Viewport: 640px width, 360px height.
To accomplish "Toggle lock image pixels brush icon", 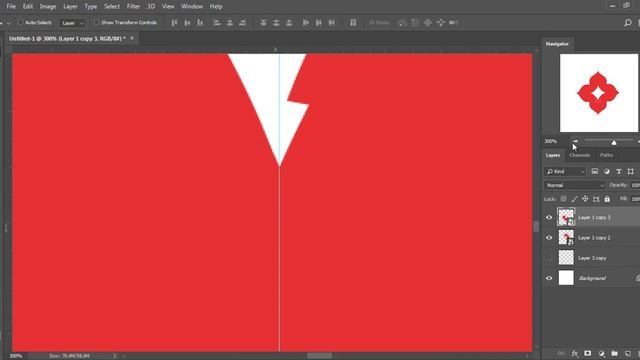I will pos(574,199).
